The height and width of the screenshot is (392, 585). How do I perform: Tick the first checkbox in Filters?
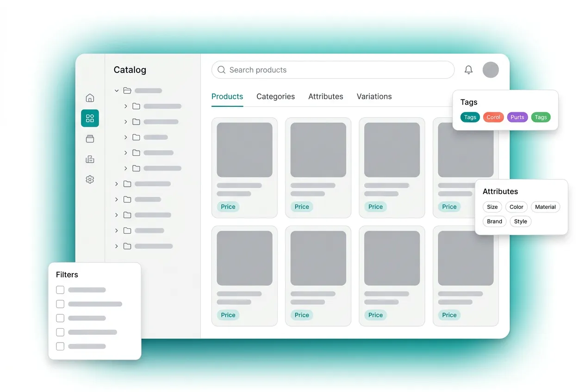(x=60, y=290)
